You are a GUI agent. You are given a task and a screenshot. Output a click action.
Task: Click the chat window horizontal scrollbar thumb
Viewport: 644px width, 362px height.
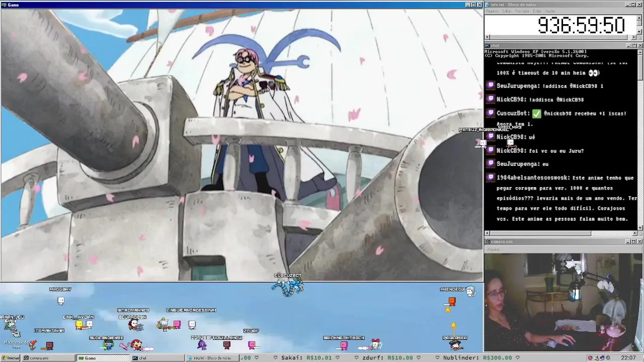point(540,233)
